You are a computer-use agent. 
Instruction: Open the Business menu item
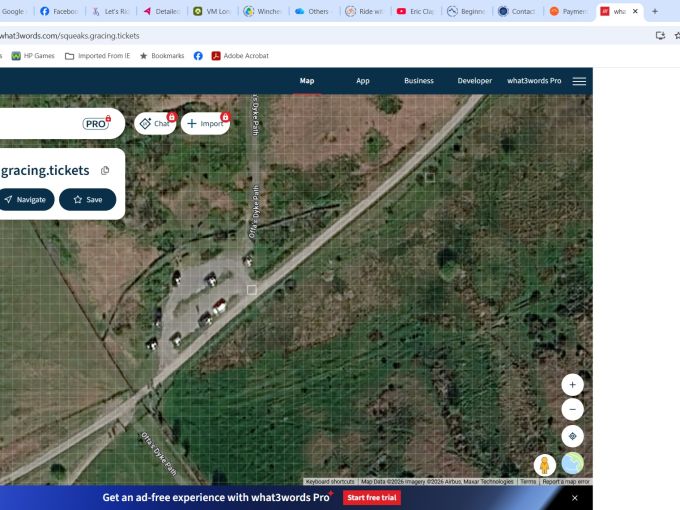418,81
